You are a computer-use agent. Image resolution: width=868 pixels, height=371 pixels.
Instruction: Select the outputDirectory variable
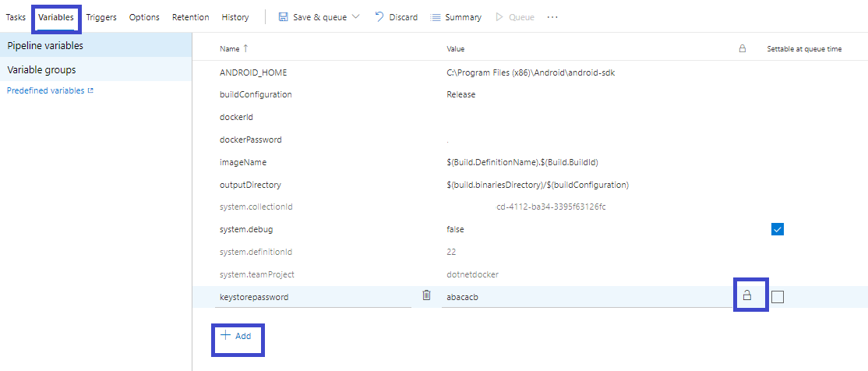point(250,185)
